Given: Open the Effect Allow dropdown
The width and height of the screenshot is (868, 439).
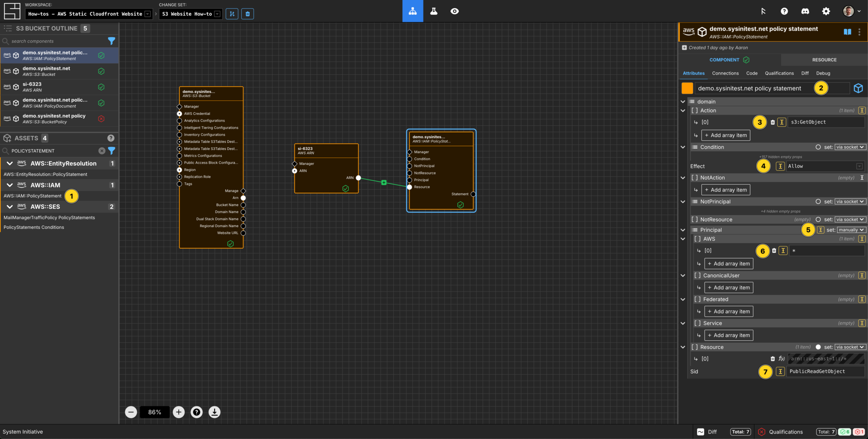Looking at the screenshot, I should pos(826,166).
